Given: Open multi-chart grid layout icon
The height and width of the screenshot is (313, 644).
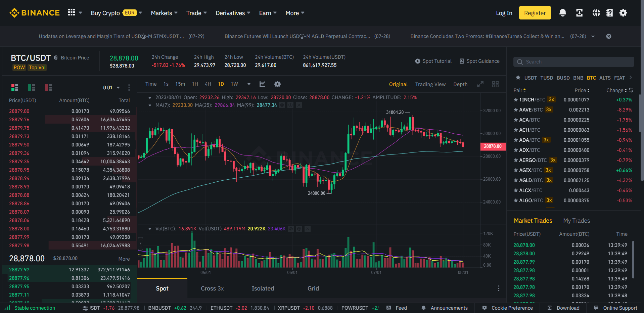Looking at the screenshot, I should [x=495, y=84].
